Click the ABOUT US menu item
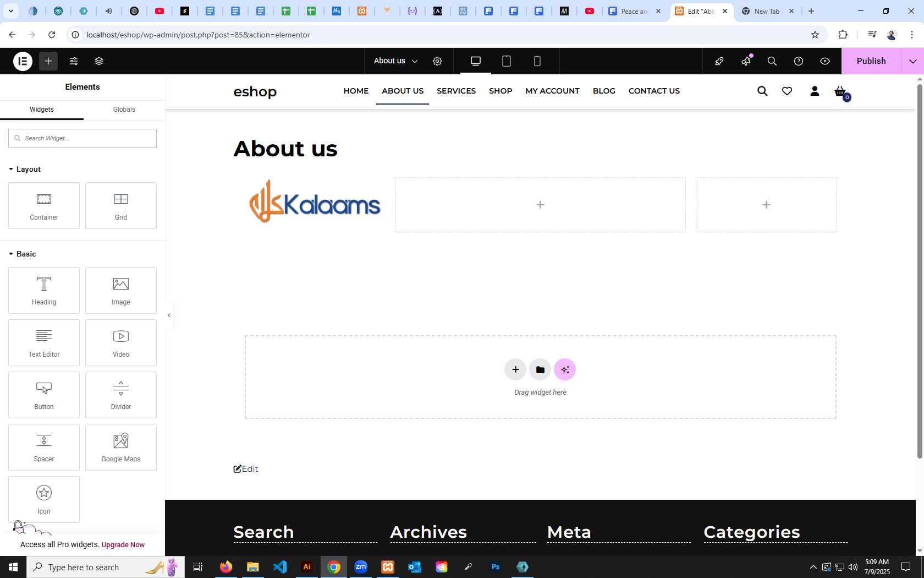This screenshot has width=924, height=578. tap(403, 91)
